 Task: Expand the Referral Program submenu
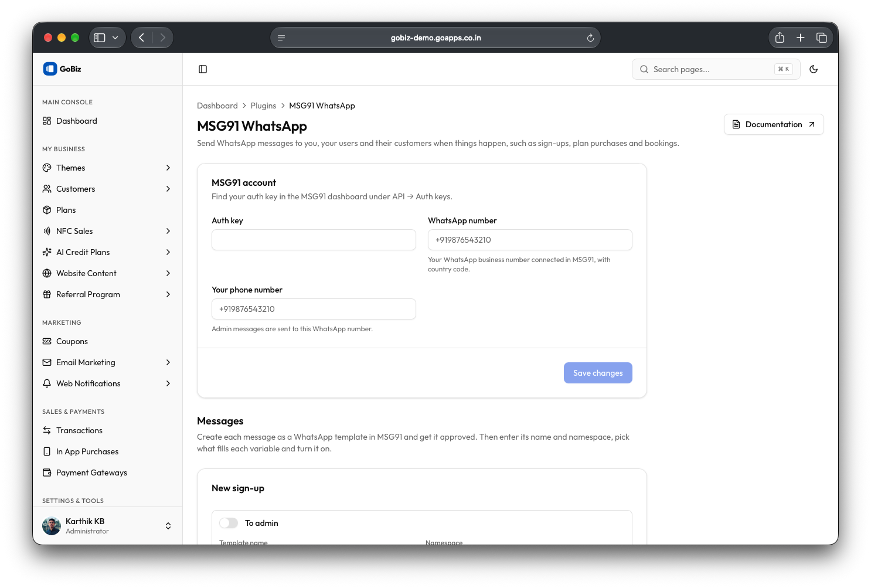point(168,294)
